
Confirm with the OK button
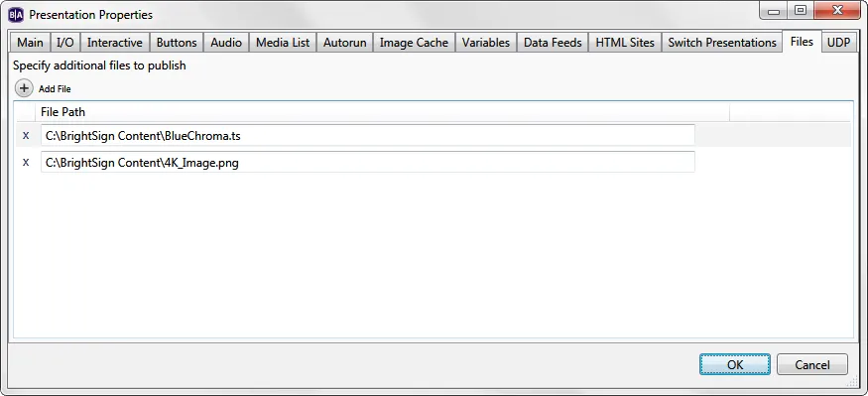pos(735,364)
